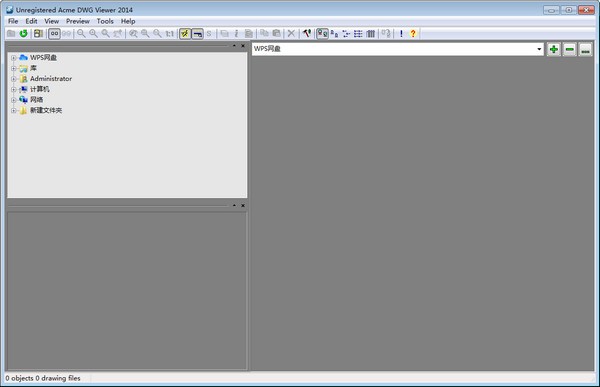Select WPS网盘 in the folder tree

click(43, 58)
